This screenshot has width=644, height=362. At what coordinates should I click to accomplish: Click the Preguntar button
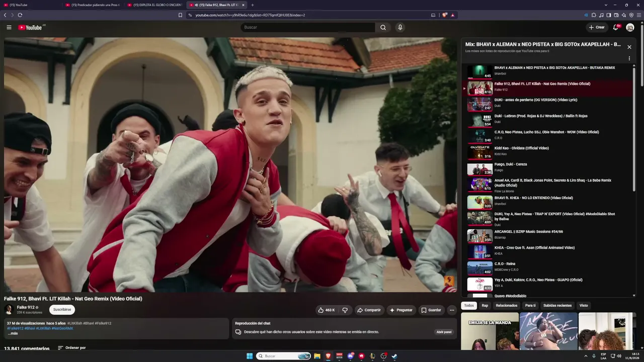[401, 310]
